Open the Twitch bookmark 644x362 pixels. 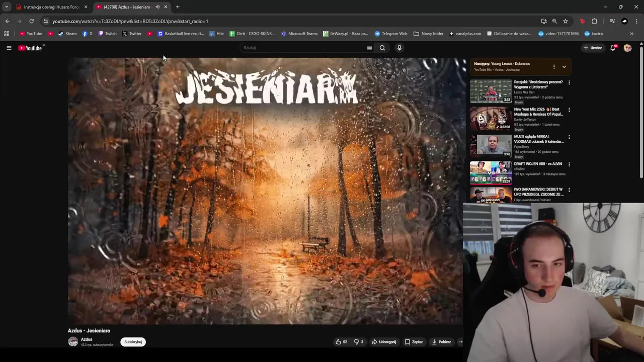pyautogui.click(x=107, y=34)
